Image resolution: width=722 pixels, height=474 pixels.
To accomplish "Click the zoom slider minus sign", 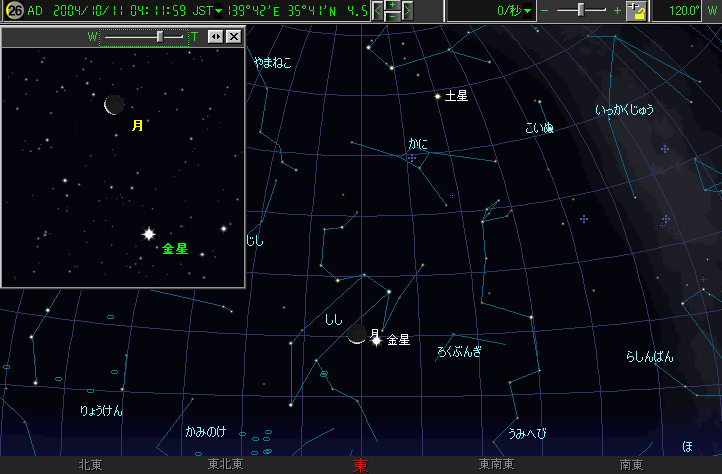I will tap(545, 11).
